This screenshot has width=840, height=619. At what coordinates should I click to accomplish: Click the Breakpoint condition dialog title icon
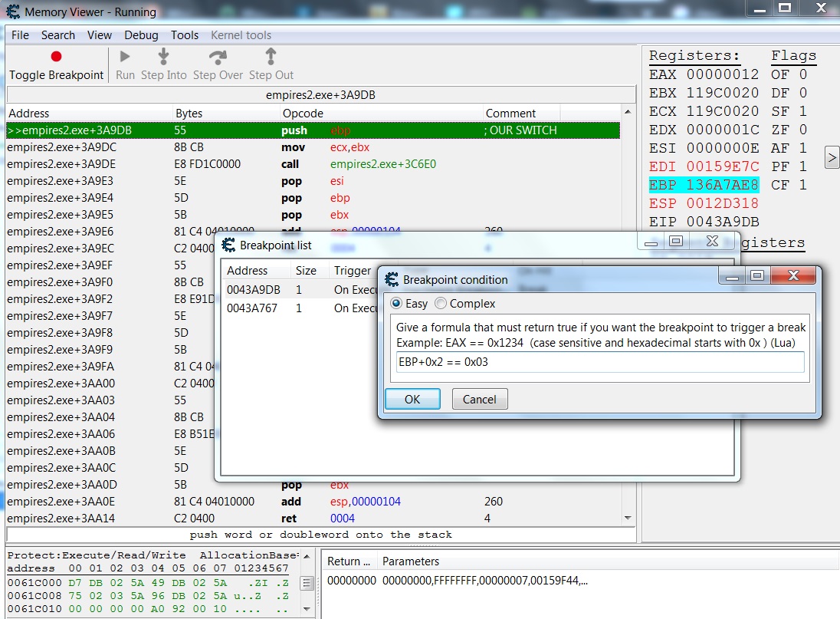pos(392,280)
